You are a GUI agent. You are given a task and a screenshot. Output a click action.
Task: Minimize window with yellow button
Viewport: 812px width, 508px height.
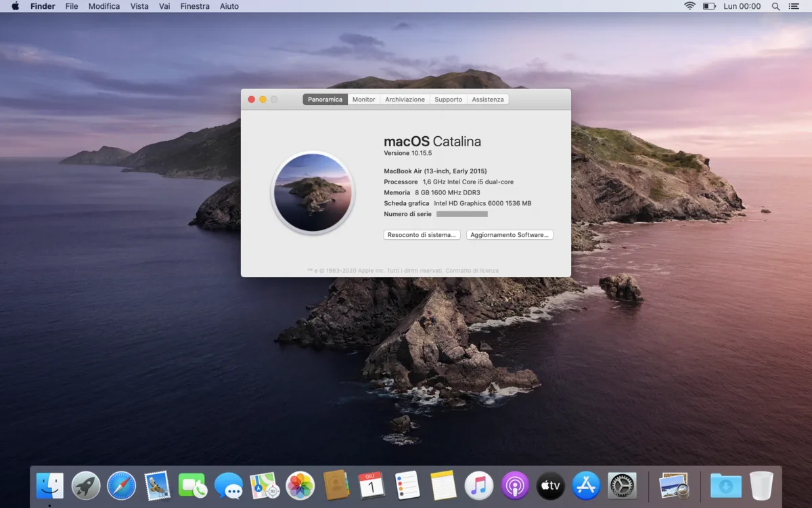click(x=263, y=100)
